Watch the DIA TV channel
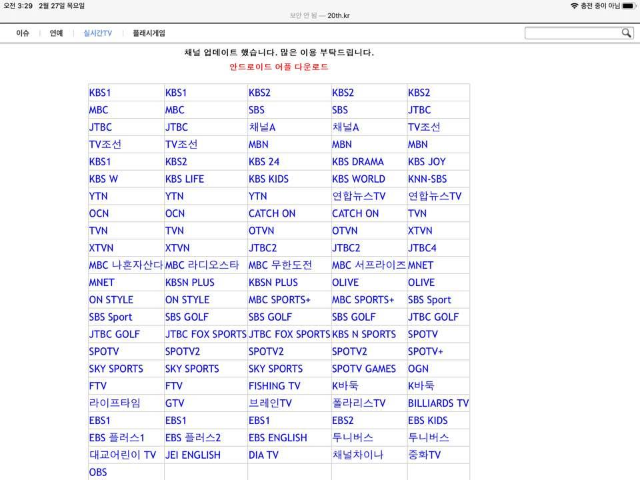The image size is (640, 480). coord(263,455)
